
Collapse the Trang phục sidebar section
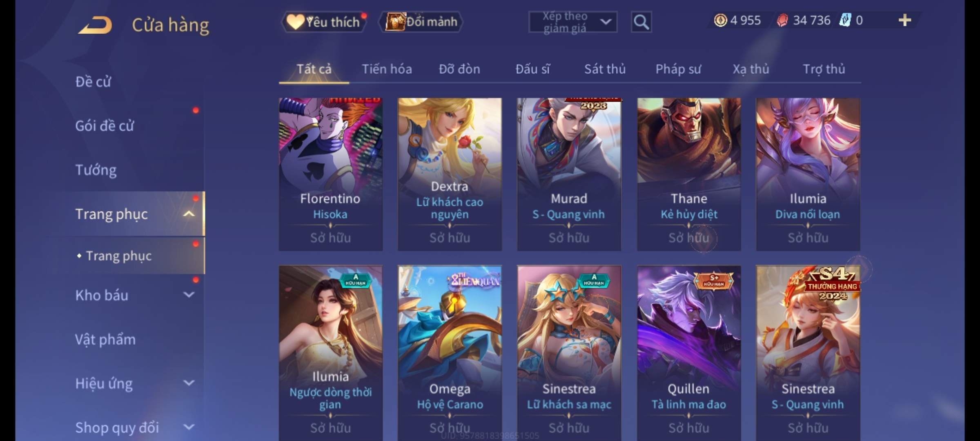(x=189, y=214)
